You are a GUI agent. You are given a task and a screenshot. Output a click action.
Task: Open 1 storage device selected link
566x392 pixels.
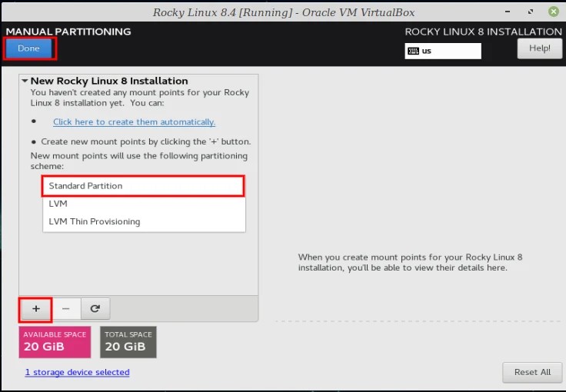pyautogui.click(x=77, y=372)
